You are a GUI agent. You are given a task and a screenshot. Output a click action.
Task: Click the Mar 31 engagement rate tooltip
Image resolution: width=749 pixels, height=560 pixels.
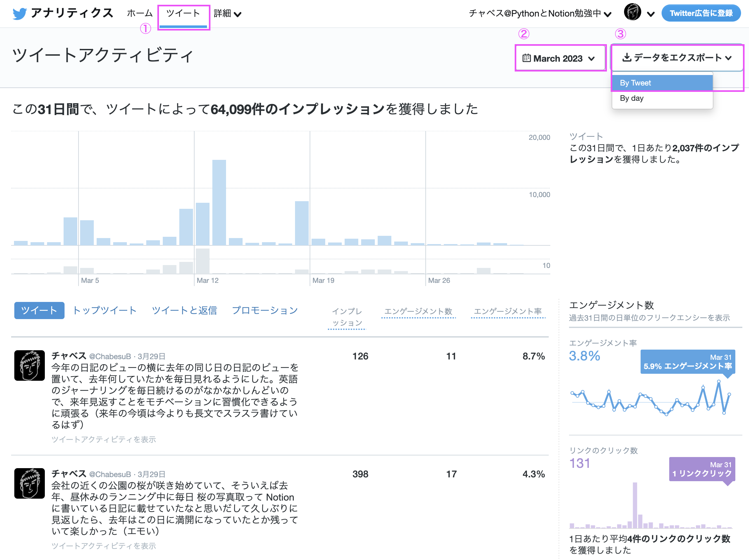click(x=688, y=362)
